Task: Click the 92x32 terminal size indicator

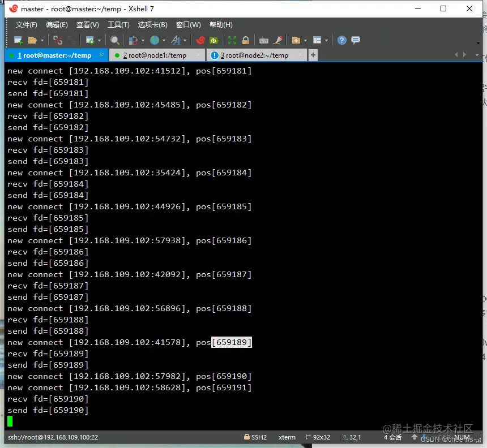Action: (318, 437)
